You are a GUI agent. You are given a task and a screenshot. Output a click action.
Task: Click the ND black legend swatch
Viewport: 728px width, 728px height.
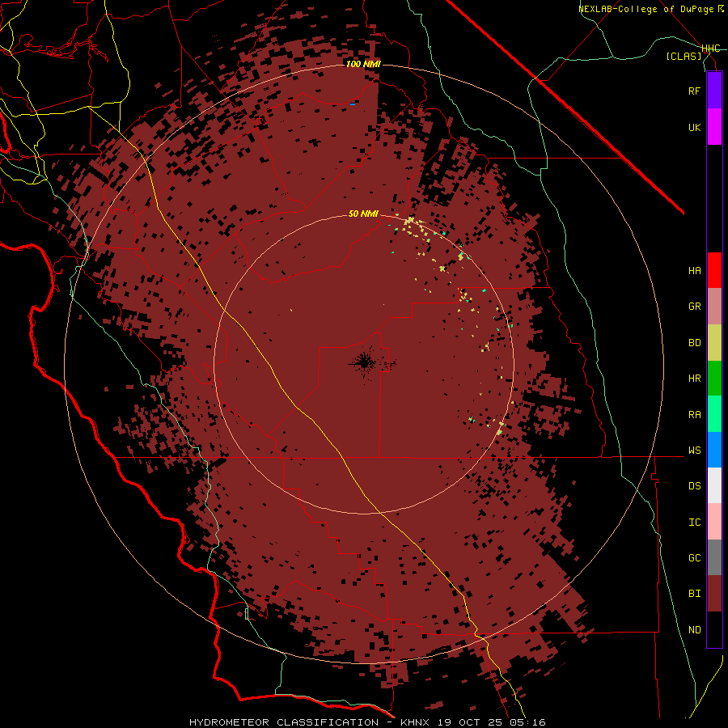click(714, 629)
